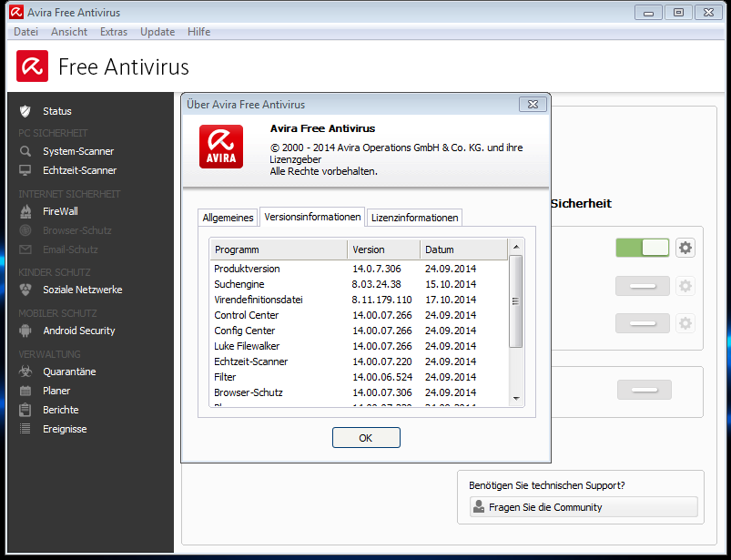Viewport: 731px width, 560px height.
Task: Select the Virendefinitionsdatei row
Action: click(359, 300)
